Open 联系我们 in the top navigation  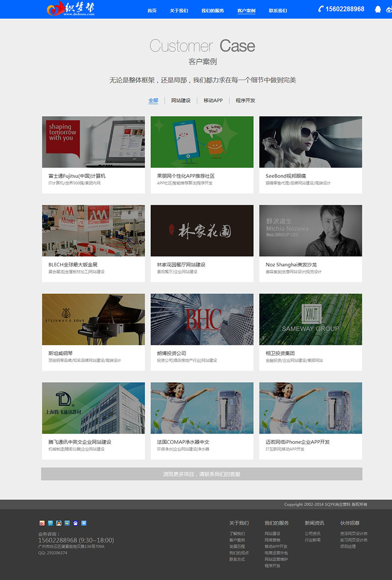click(x=278, y=11)
